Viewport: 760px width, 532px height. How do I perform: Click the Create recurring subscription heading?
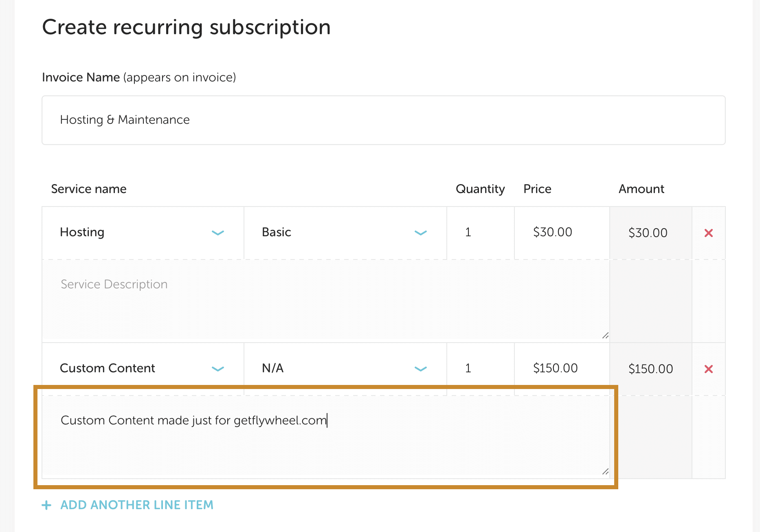[186, 27]
